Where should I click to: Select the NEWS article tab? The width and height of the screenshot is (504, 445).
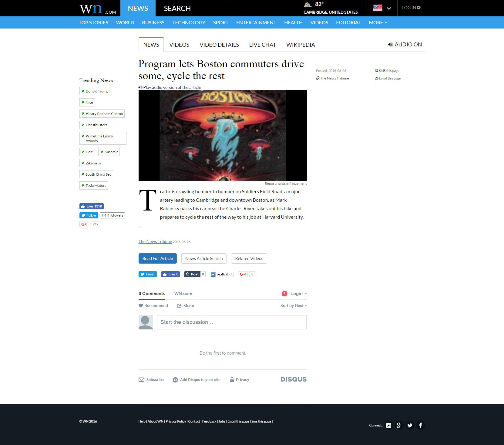(151, 45)
